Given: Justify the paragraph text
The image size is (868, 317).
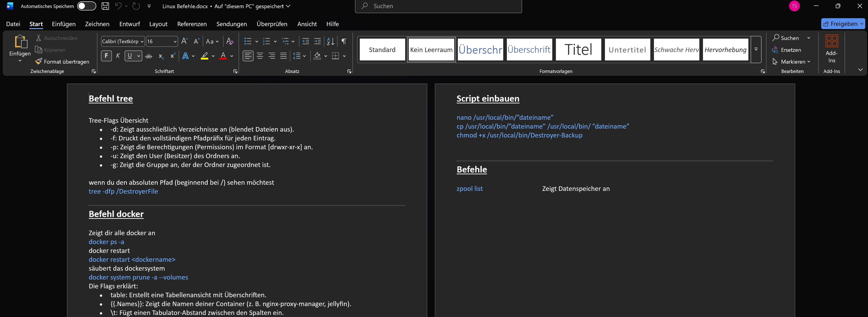Looking at the screenshot, I should [284, 56].
